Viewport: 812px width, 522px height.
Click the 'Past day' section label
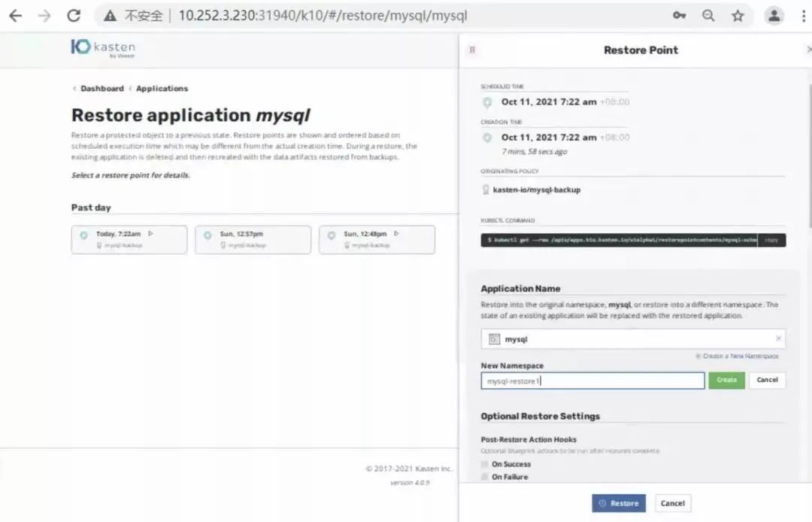(91, 208)
